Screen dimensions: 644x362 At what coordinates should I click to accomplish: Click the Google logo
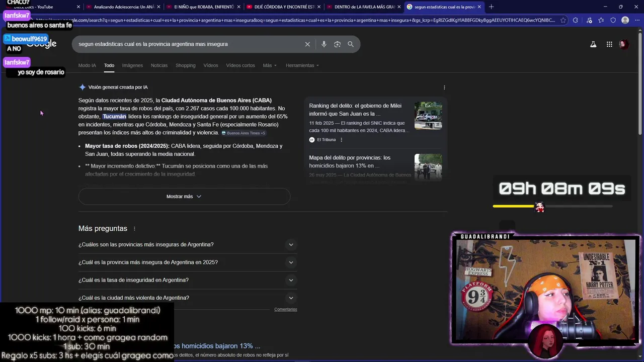[x=42, y=44]
